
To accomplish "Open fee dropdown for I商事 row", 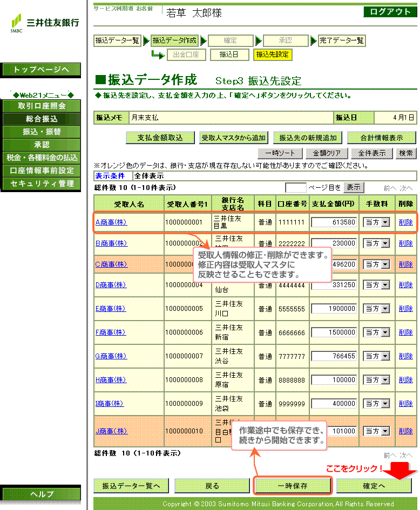I will tap(376, 404).
